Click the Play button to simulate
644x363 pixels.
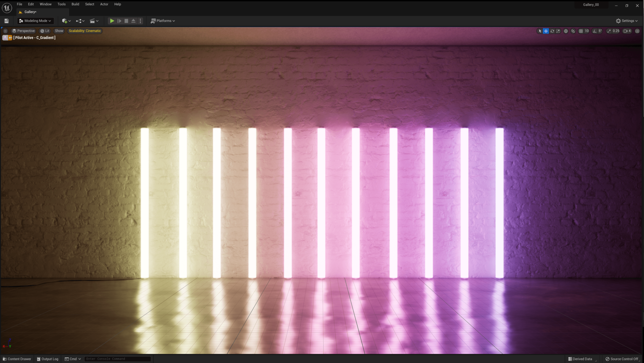(x=111, y=20)
